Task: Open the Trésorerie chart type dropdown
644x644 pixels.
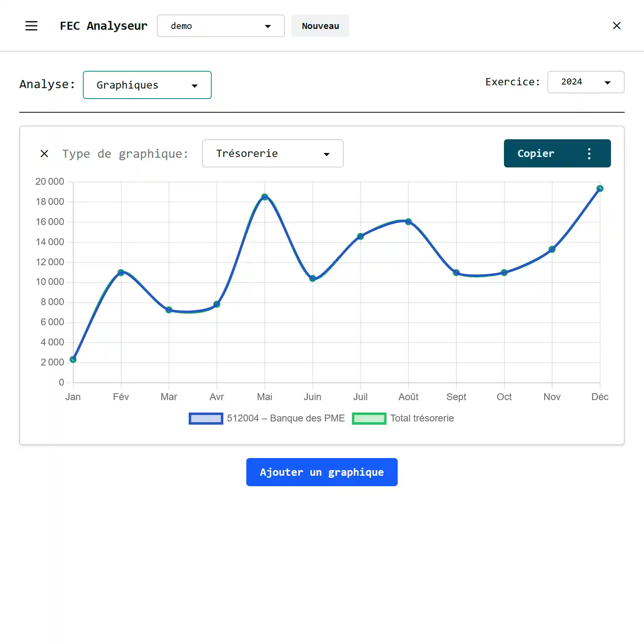Action: (272, 154)
